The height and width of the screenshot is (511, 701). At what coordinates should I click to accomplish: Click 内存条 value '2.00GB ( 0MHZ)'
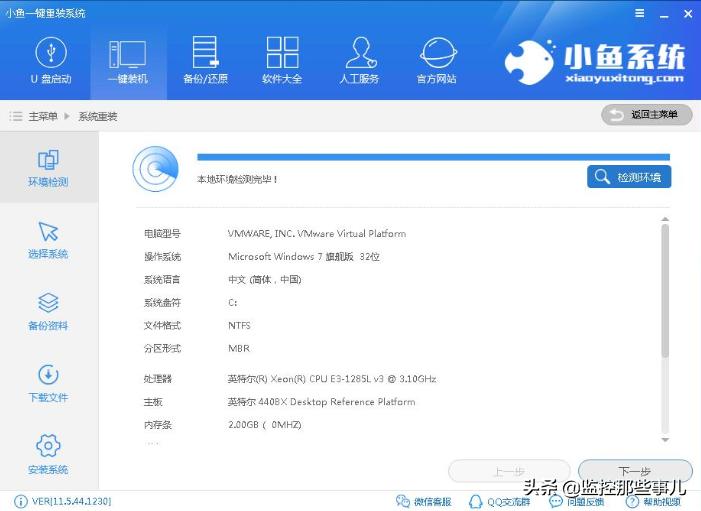tap(265, 425)
